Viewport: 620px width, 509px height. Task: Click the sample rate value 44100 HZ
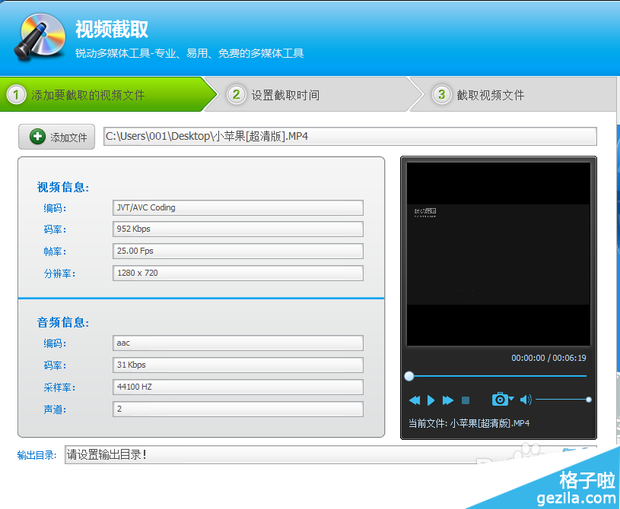[238, 387]
